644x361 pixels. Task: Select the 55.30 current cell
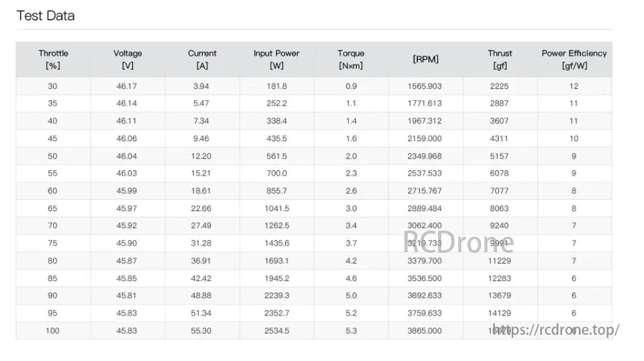click(201, 331)
